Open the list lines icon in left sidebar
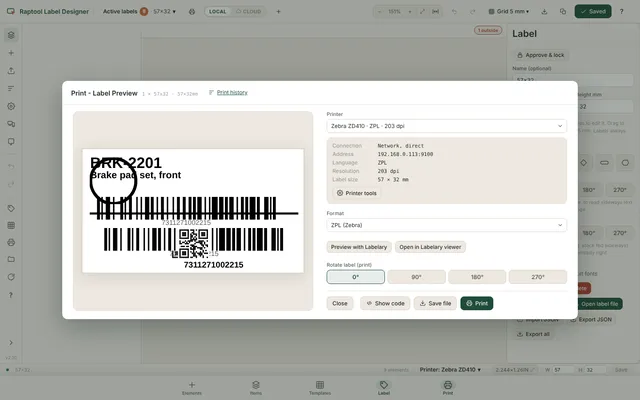 [x=11, y=89]
